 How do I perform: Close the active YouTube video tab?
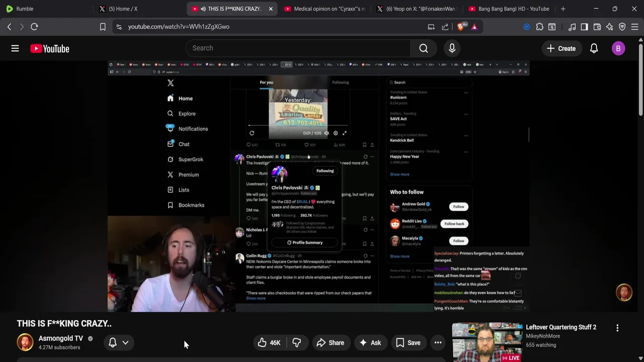coord(270,9)
